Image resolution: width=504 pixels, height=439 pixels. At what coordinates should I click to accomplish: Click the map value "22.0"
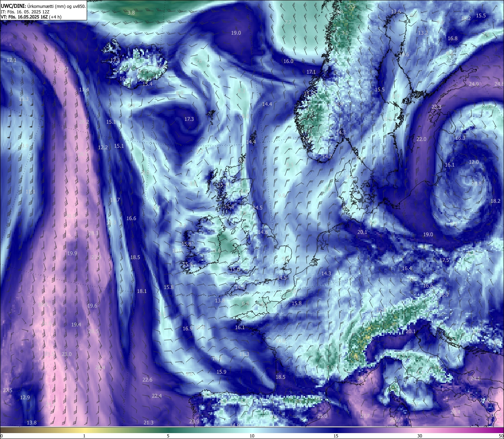(x=421, y=139)
